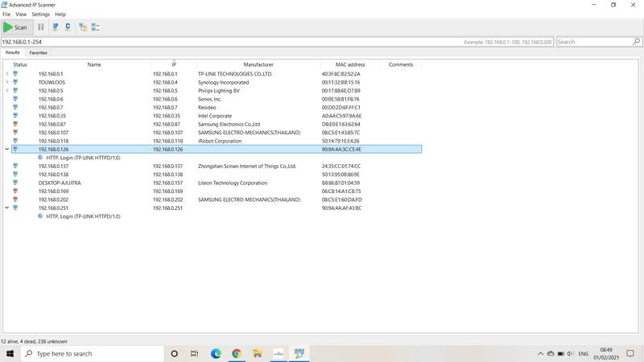Screen dimensions: 644x362
Task: Open the File menu
Action: (6, 14)
